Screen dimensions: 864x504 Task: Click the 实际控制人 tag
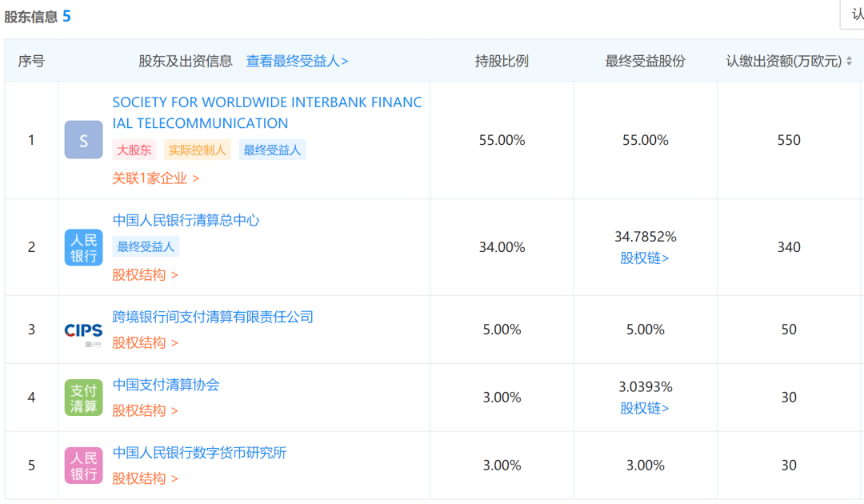coord(197,150)
